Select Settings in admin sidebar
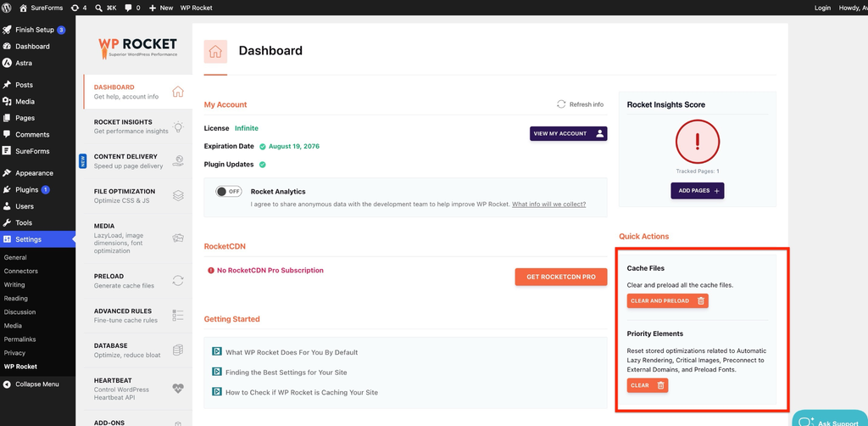Viewport: 868px width, 426px height. point(37,239)
